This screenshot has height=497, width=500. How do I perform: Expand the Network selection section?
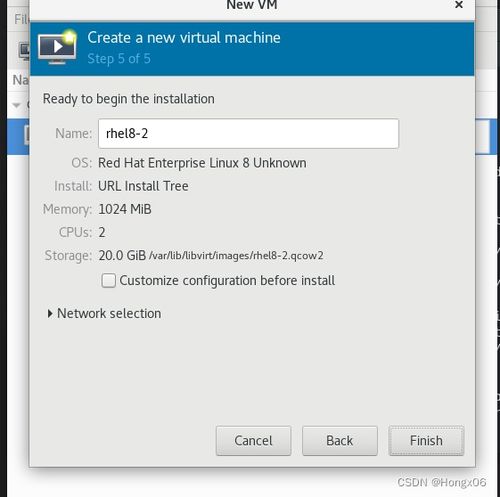pyautogui.click(x=104, y=313)
